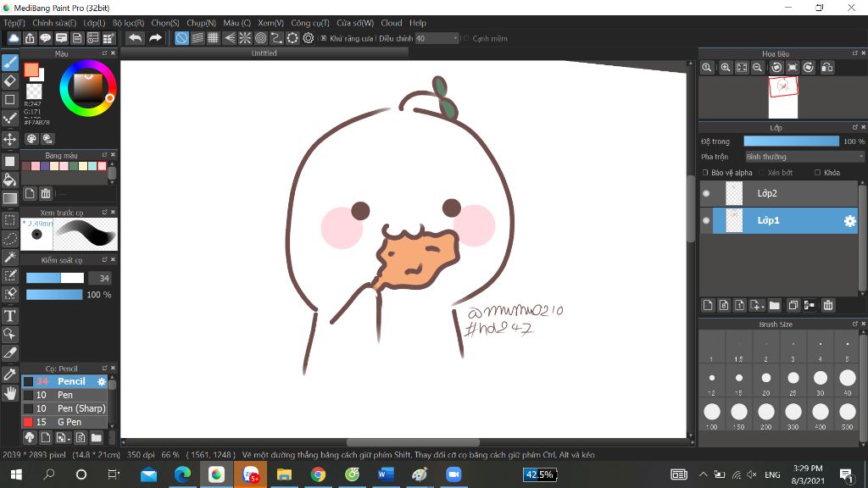
Task: Enable Bảo vệ alpha checkbox
Action: pyautogui.click(x=705, y=173)
